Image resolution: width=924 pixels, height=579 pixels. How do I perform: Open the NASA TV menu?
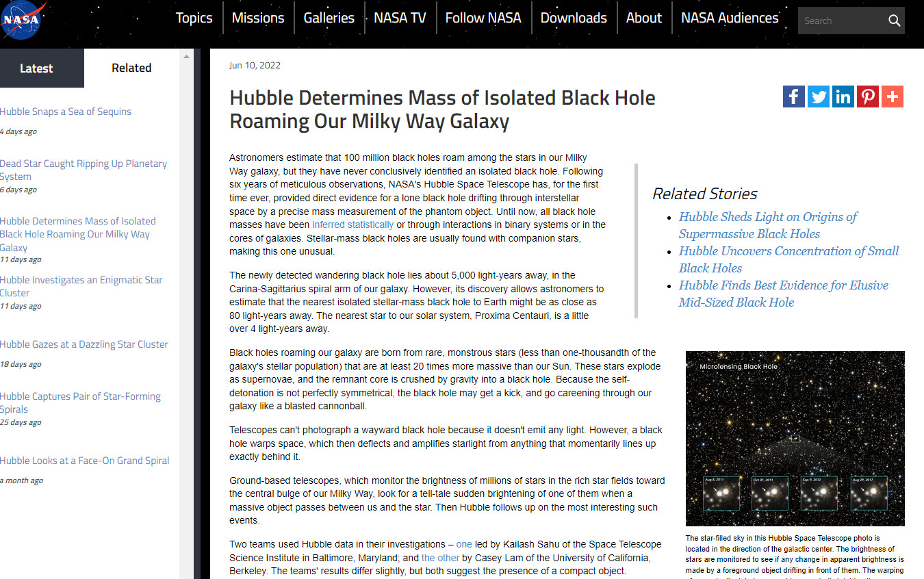click(400, 18)
